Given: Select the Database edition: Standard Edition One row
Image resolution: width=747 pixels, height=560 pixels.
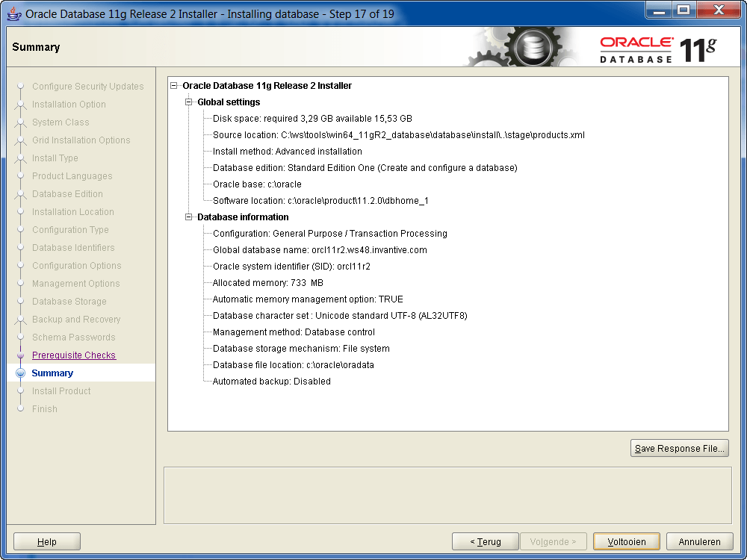Looking at the screenshot, I should pos(365,167).
